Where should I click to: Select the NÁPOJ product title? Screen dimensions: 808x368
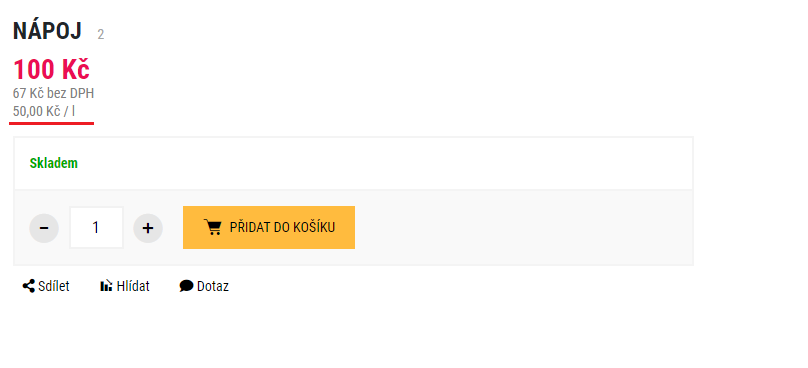(x=47, y=32)
